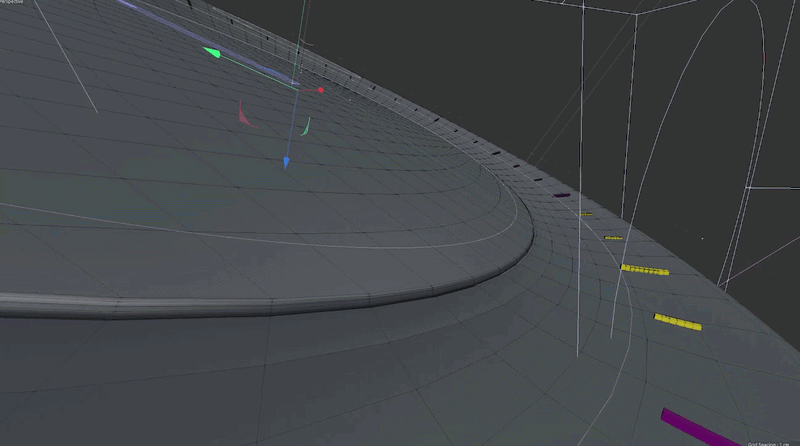Grab the green axis arrow of the gizmo
This screenshot has width=800, height=446.
click(x=211, y=52)
